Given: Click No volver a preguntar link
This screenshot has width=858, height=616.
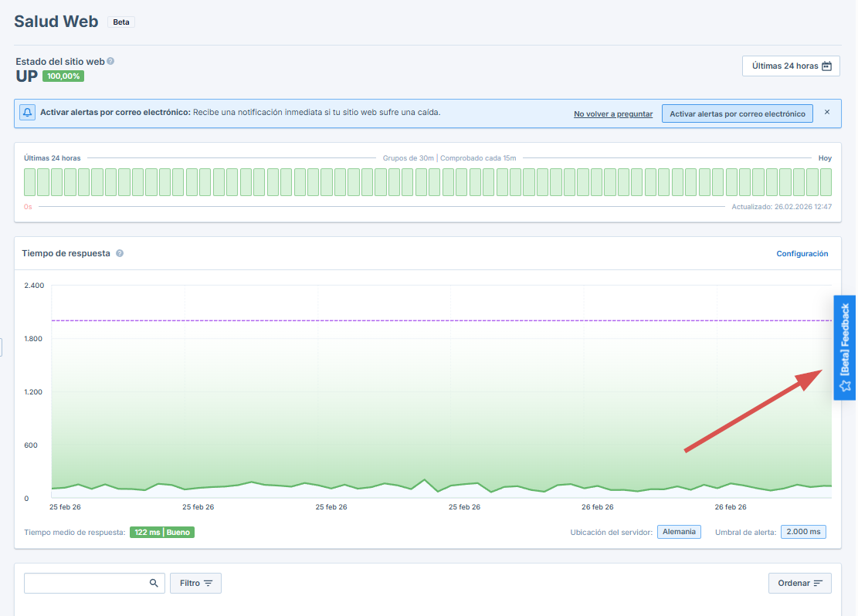Looking at the screenshot, I should [612, 114].
